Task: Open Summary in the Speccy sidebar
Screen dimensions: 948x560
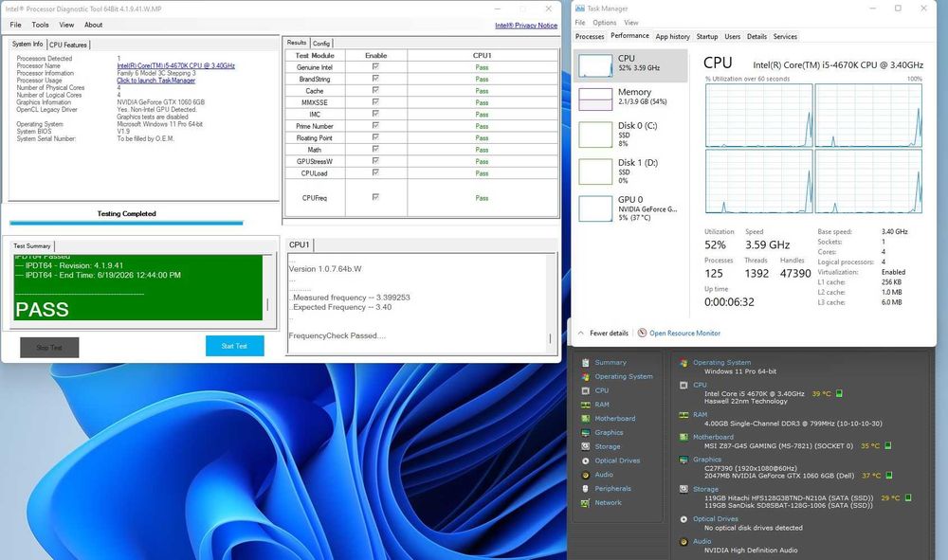Action: point(610,363)
